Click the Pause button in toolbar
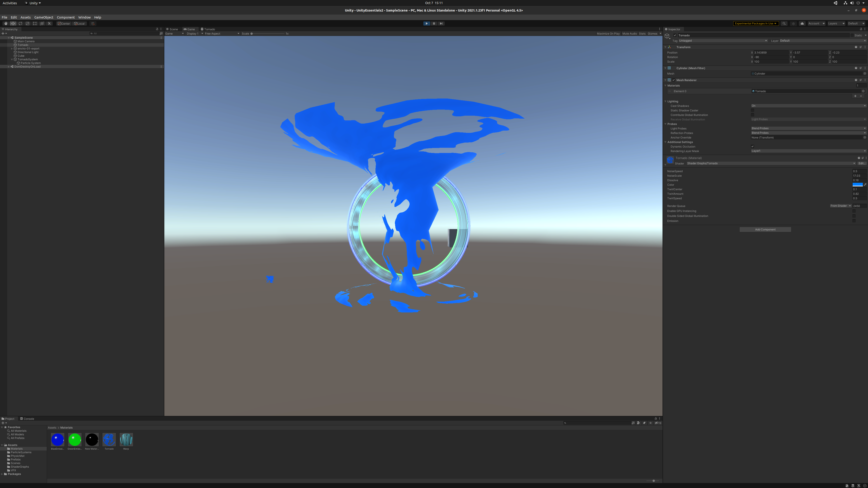The image size is (868, 488). click(434, 23)
